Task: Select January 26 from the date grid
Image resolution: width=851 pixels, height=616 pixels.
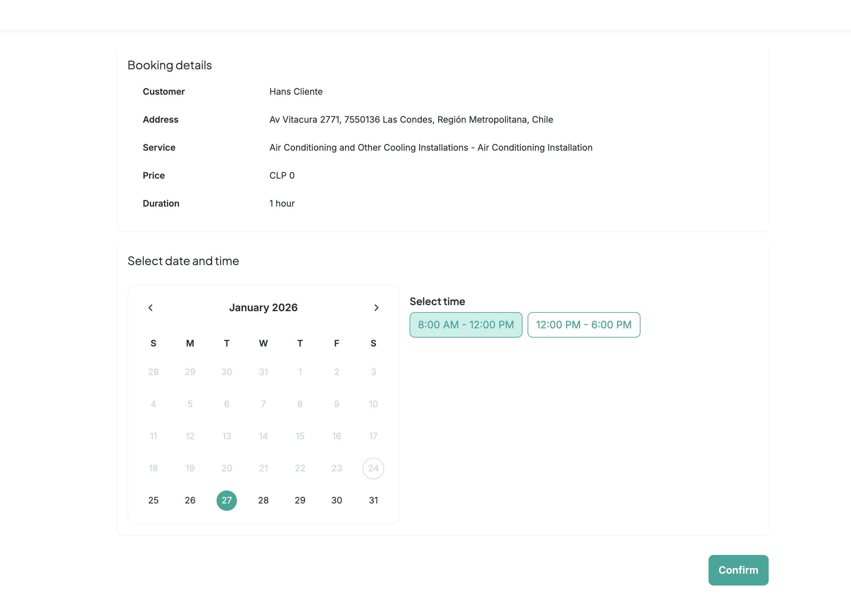Action: tap(190, 500)
